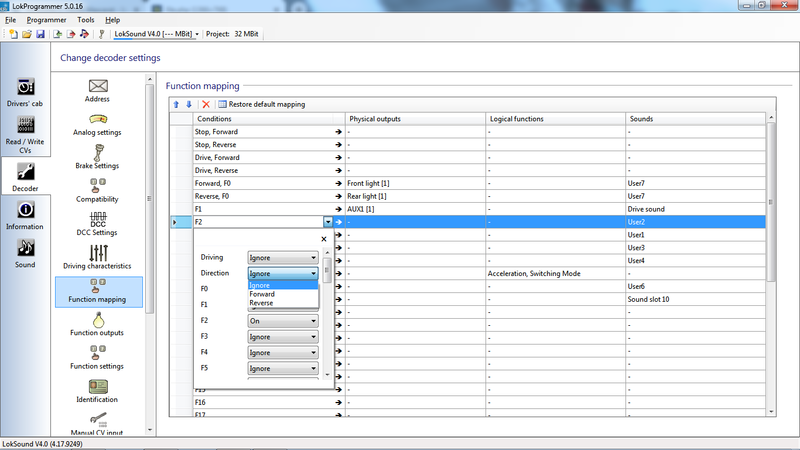Open an existing project with folder icon
The height and width of the screenshot is (450, 800).
(27, 34)
